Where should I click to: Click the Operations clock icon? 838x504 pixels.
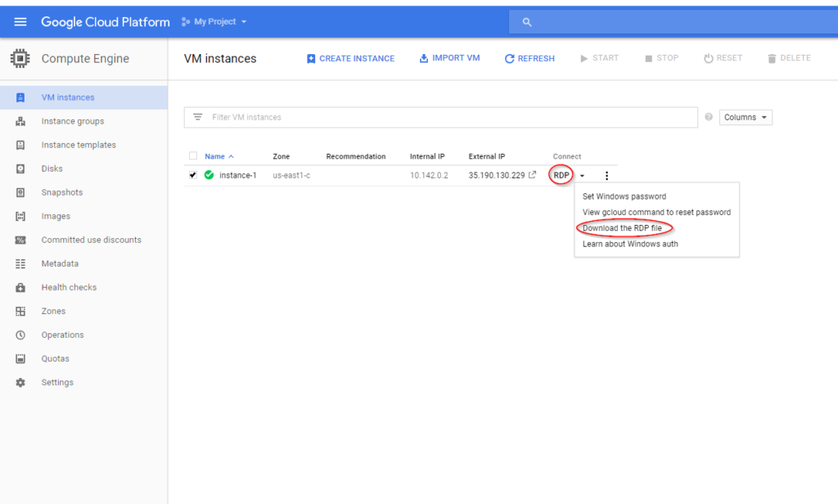pos(20,335)
